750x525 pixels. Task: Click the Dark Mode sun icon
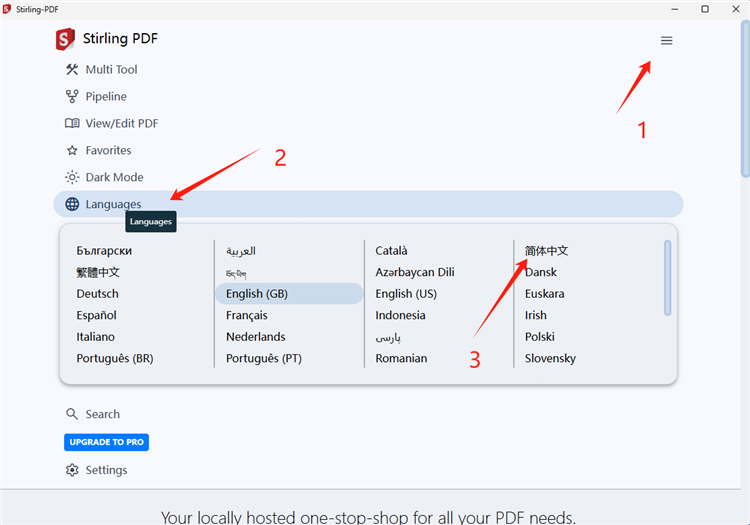coord(72,177)
